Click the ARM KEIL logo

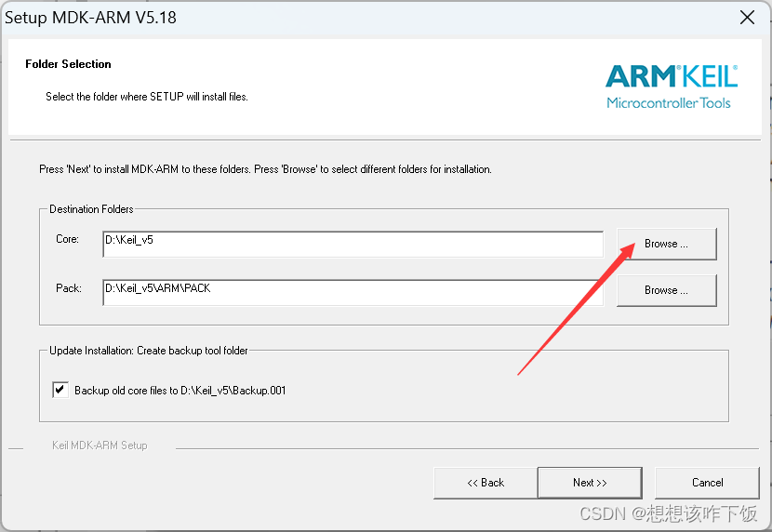pos(672,86)
